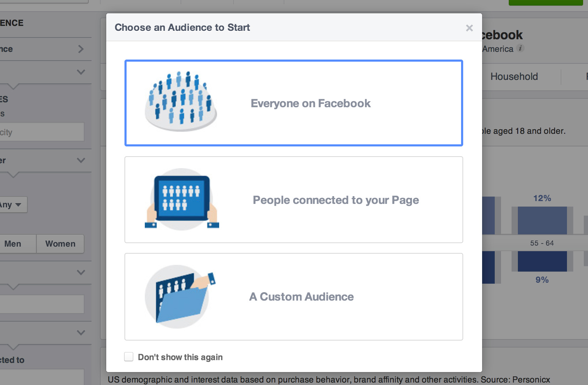Viewport: 588px width, 385px height.
Task: Collapse the gender section chevron
Action: [x=81, y=160]
